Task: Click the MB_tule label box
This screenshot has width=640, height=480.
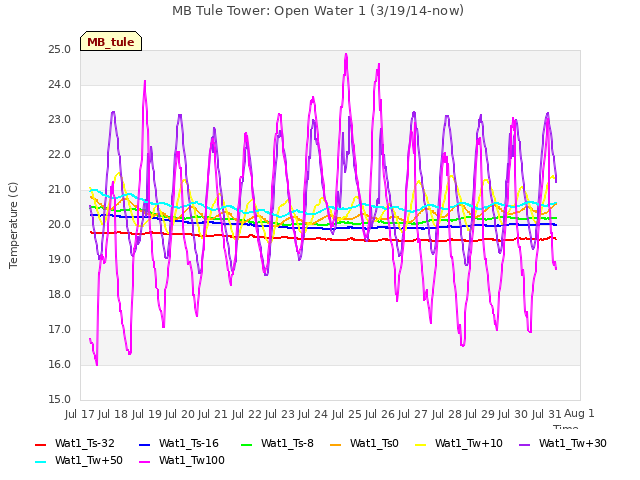Action: tap(111, 41)
